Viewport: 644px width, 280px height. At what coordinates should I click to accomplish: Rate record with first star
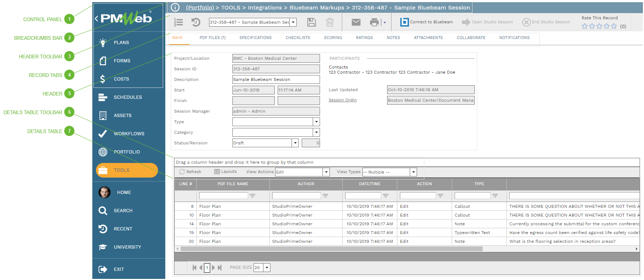585,26
